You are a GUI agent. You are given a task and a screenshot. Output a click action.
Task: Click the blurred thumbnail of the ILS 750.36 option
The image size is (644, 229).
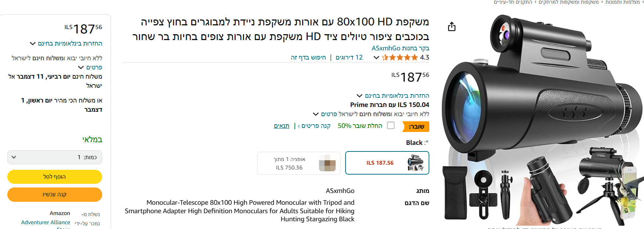point(327,163)
